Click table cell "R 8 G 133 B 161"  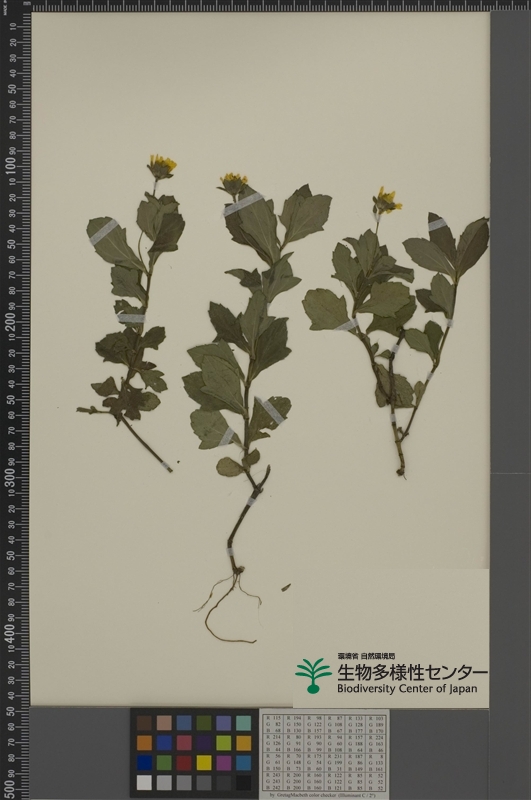point(376,763)
